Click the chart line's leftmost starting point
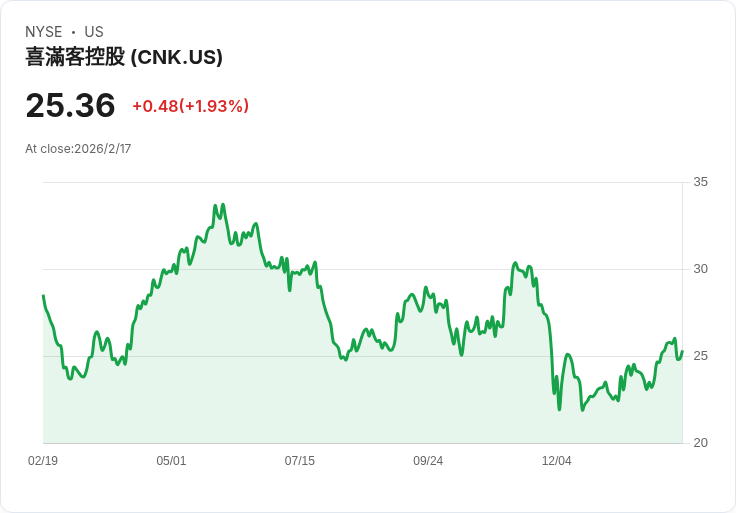This screenshot has width=736, height=513. tap(44, 296)
